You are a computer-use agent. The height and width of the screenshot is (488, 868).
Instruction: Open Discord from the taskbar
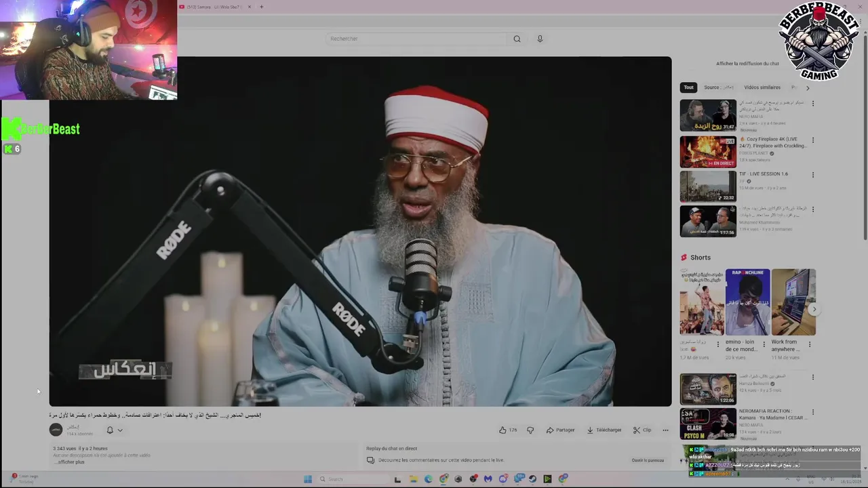(502, 479)
